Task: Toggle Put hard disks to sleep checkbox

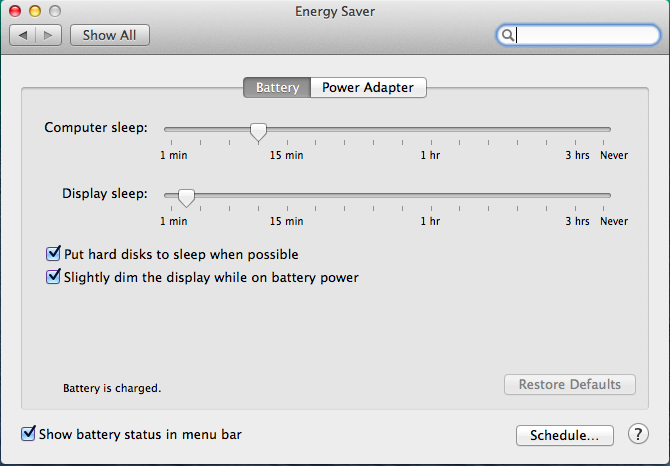Action: [x=54, y=255]
